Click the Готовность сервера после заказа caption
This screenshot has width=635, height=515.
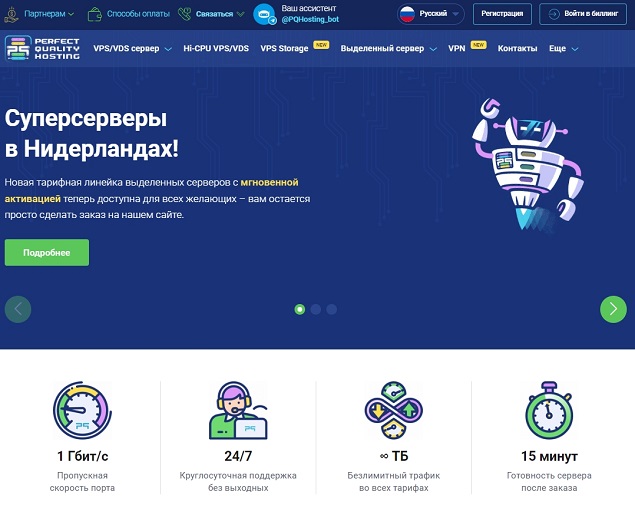click(549, 482)
